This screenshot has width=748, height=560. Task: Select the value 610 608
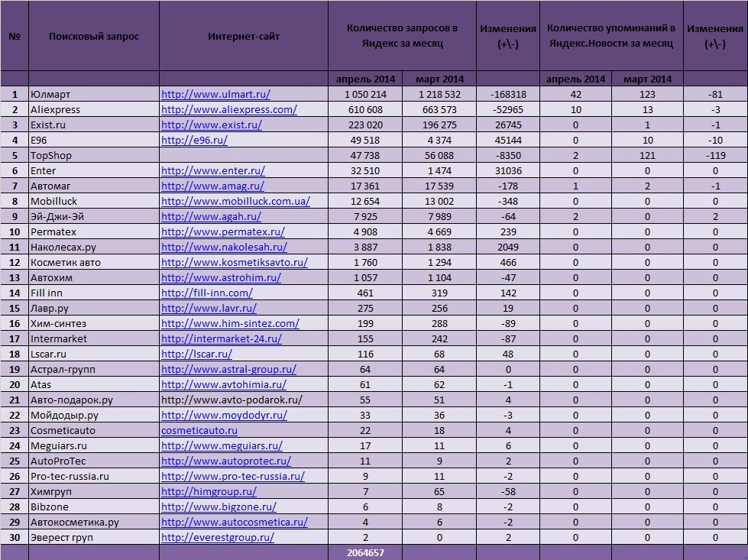point(365,110)
